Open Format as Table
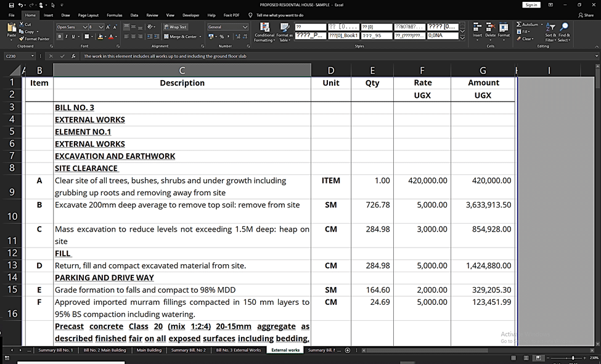The width and height of the screenshot is (601, 364). 284,32
